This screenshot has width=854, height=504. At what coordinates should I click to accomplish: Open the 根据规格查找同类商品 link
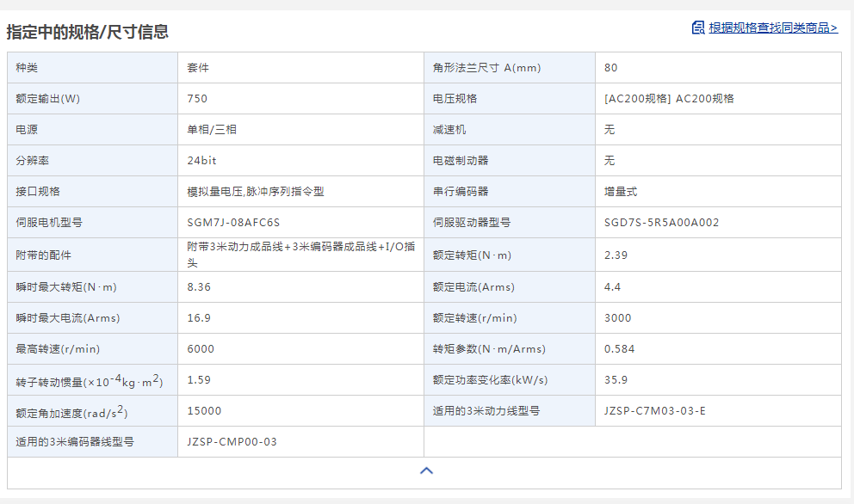point(773,28)
